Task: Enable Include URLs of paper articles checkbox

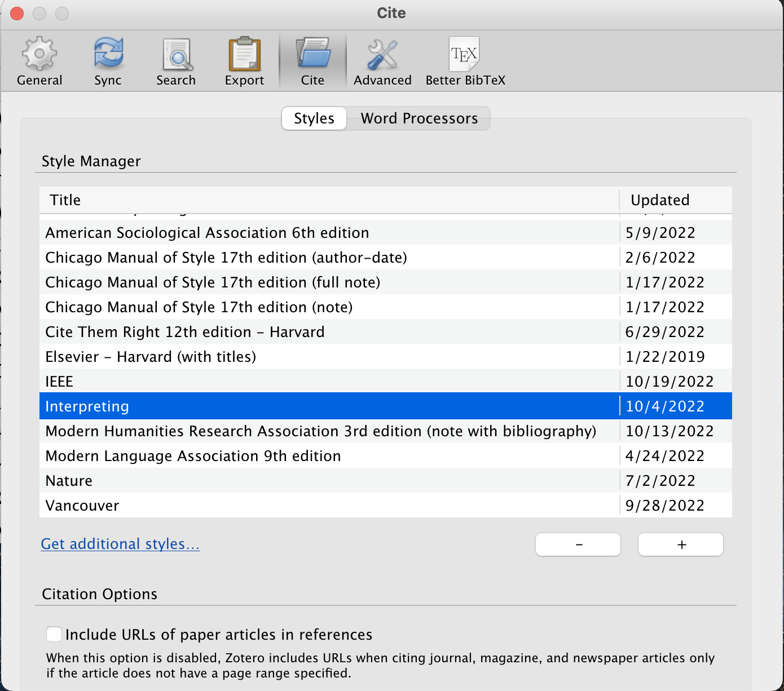Action: click(54, 634)
